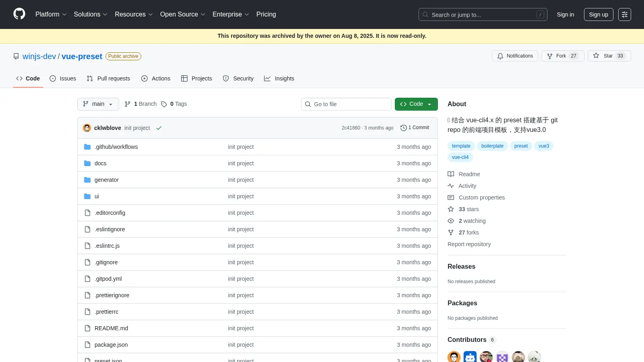Click the Sign in link
The height and width of the screenshot is (362, 644).
point(566,14)
